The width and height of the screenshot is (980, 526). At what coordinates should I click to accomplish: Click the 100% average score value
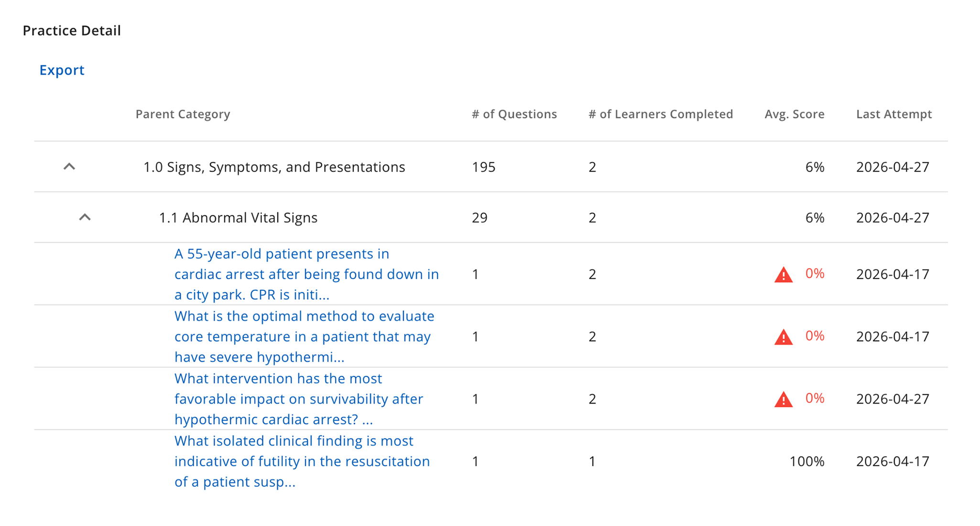807,461
